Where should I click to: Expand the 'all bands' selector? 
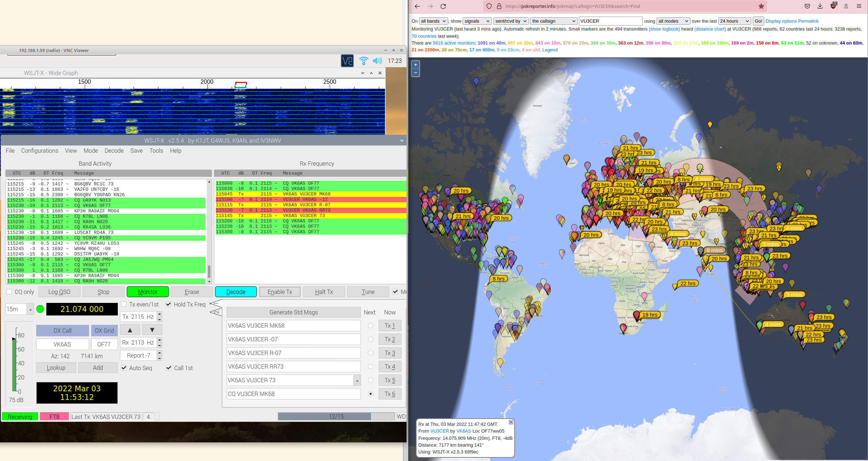coord(433,21)
